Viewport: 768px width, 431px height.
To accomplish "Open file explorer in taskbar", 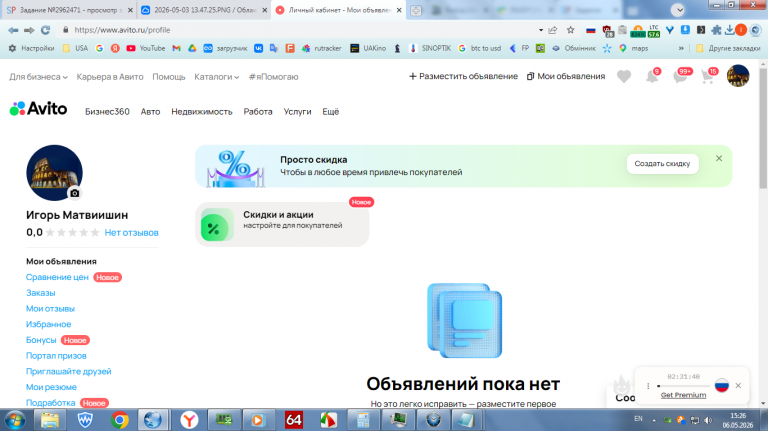I will tap(49, 420).
